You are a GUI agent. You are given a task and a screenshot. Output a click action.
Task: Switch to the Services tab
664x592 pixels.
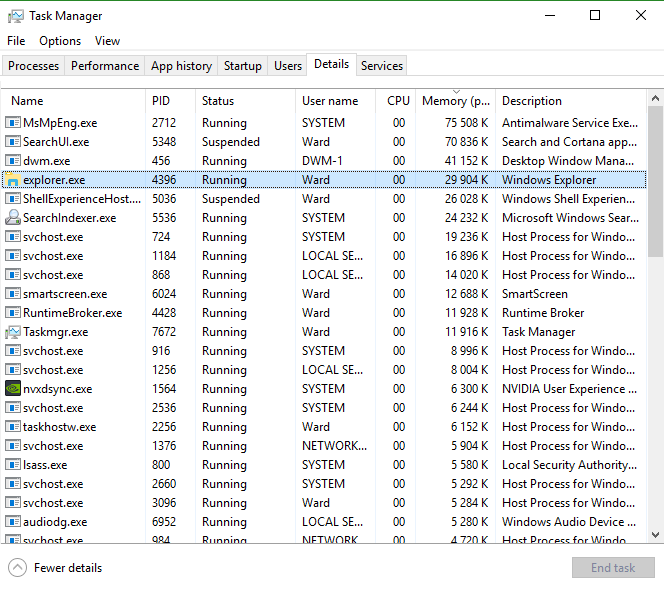[x=382, y=66]
